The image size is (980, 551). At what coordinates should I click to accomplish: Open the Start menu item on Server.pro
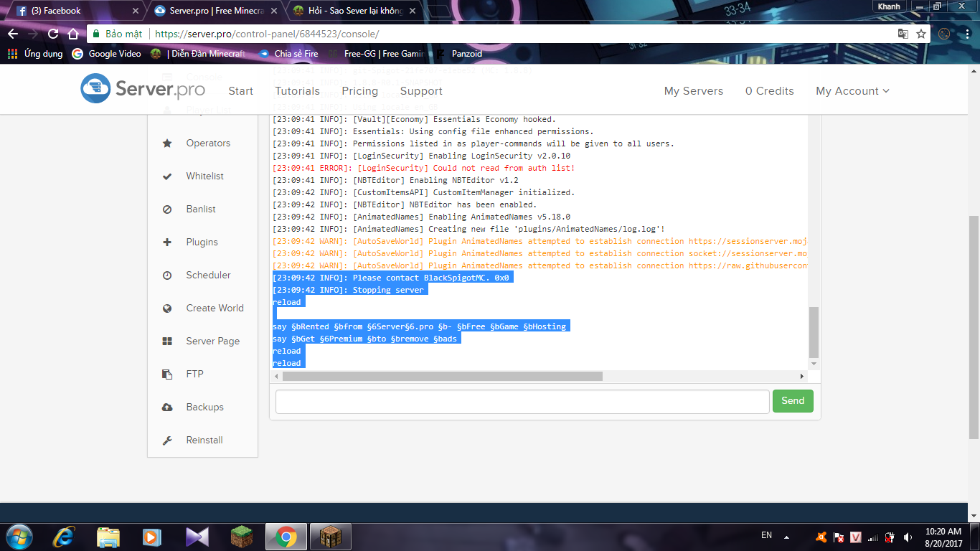(240, 91)
